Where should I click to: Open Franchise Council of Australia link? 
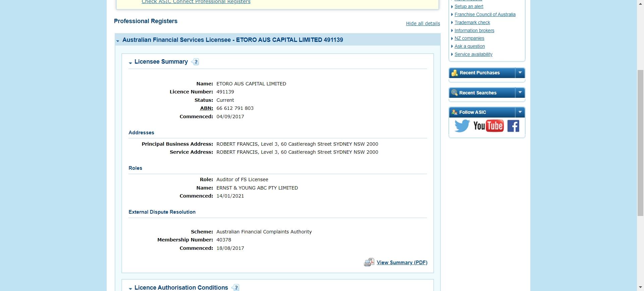(x=485, y=14)
